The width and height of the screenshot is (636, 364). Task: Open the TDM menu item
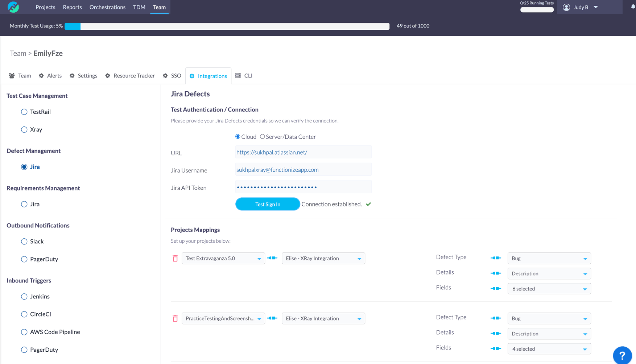coord(139,7)
